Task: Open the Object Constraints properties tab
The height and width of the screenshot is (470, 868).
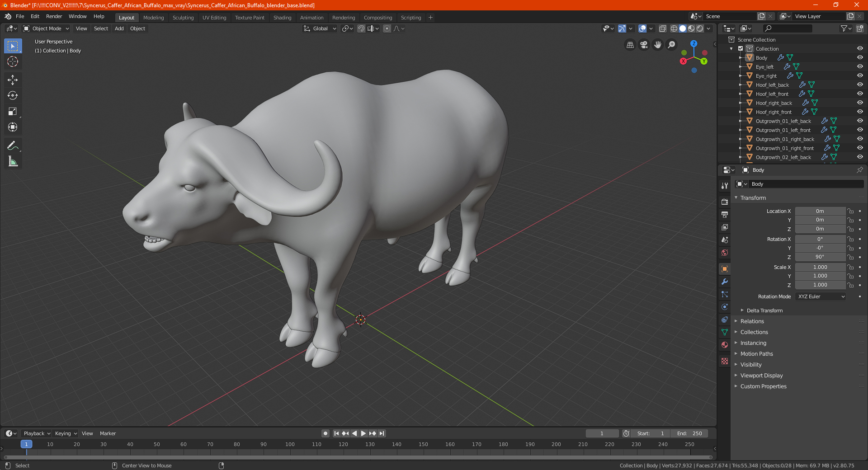Action: coord(725,320)
